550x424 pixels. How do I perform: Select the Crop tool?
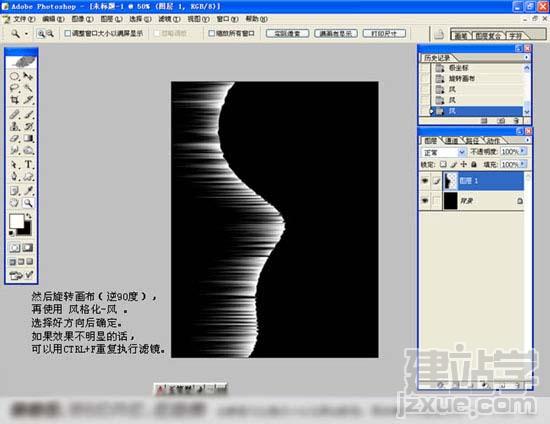(x=14, y=100)
